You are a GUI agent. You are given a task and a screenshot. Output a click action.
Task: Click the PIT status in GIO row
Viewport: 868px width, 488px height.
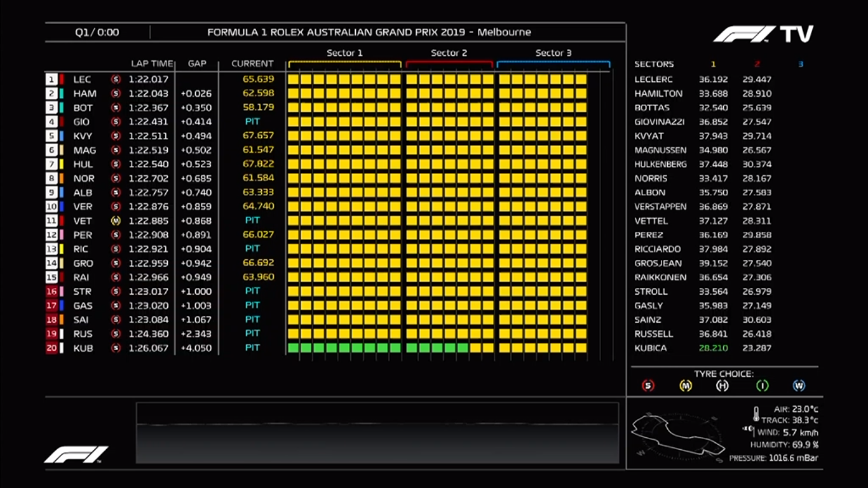[252, 121]
